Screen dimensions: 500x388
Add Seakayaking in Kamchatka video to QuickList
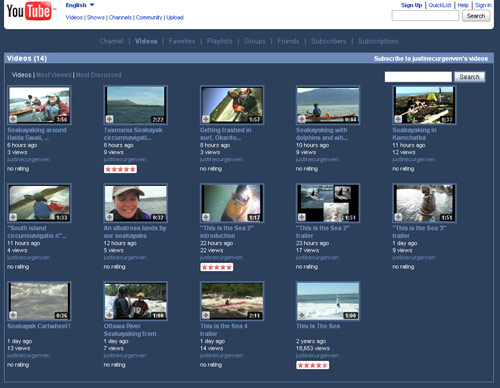point(398,119)
